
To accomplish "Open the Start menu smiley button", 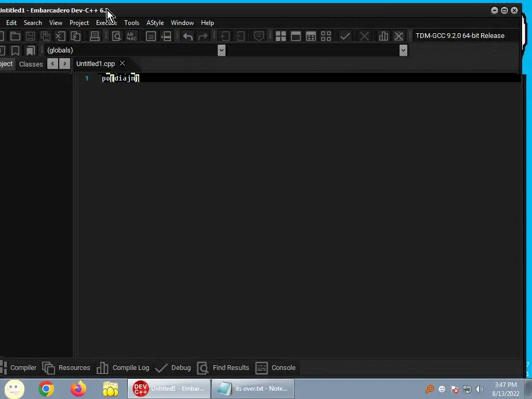I will pyautogui.click(x=15, y=389).
